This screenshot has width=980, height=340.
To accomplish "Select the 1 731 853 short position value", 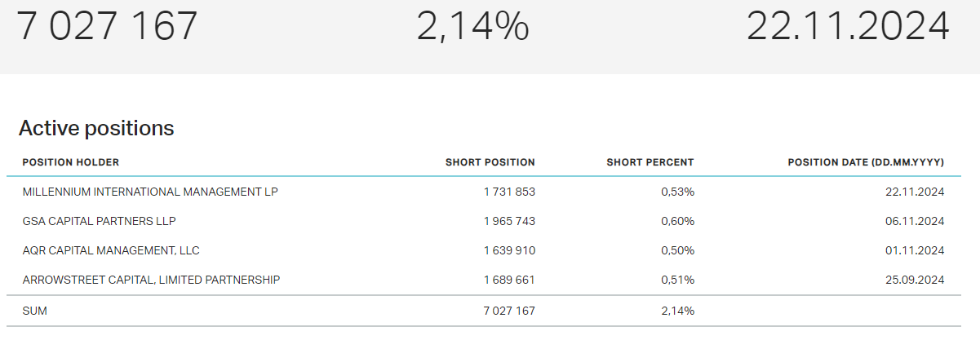I will coord(509,192).
